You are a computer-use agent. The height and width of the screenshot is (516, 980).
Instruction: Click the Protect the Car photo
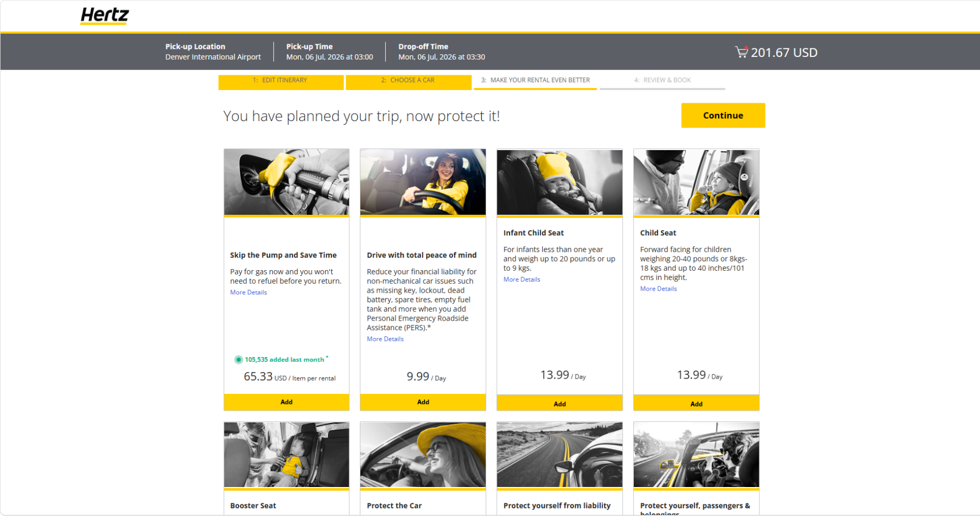pyautogui.click(x=423, y=454)
